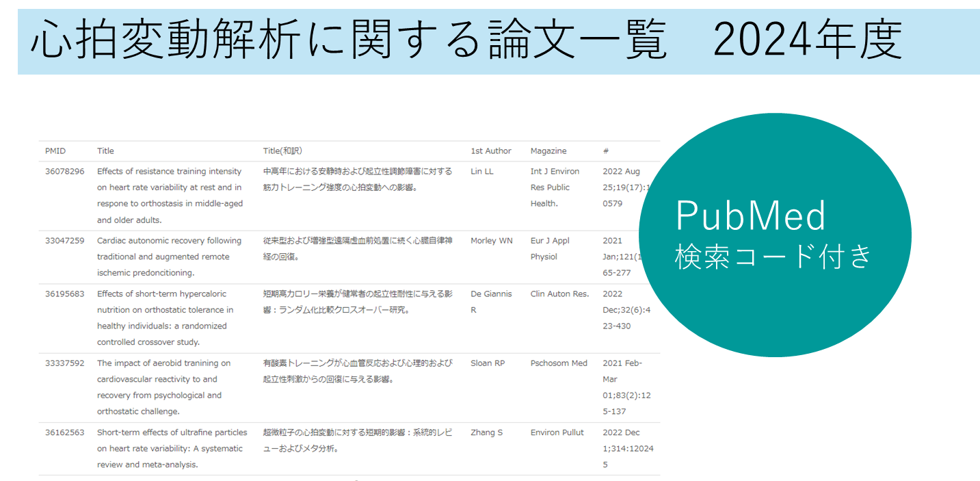Click the resistance training intensity paper title

pos(170,195)
